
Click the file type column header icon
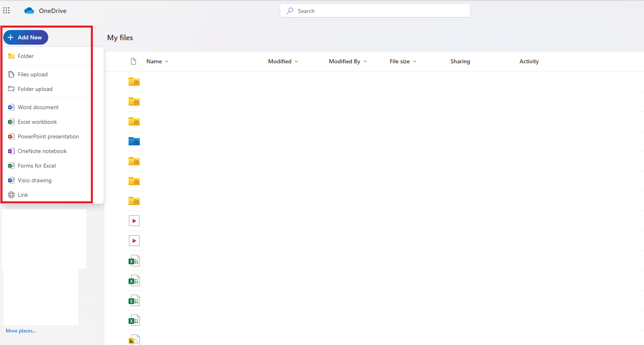pyautogui.click(x=133, y=61)
